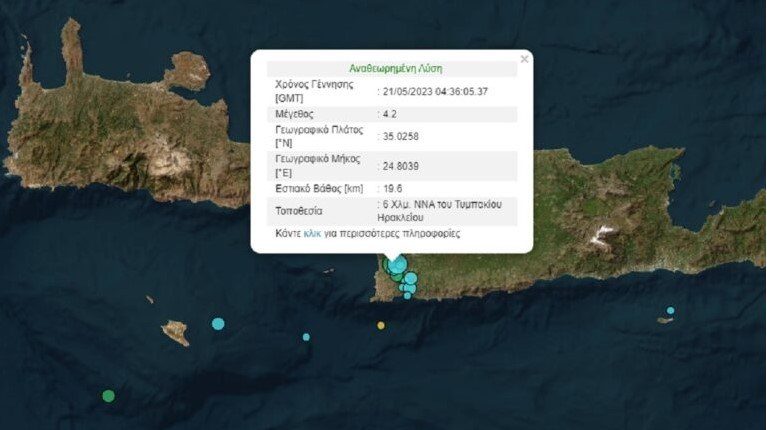This screenshot has height=430, width=767.
Task: Click the 'Τοποθεσία' label
Action: pyautogui.click(x=299, y=211)
